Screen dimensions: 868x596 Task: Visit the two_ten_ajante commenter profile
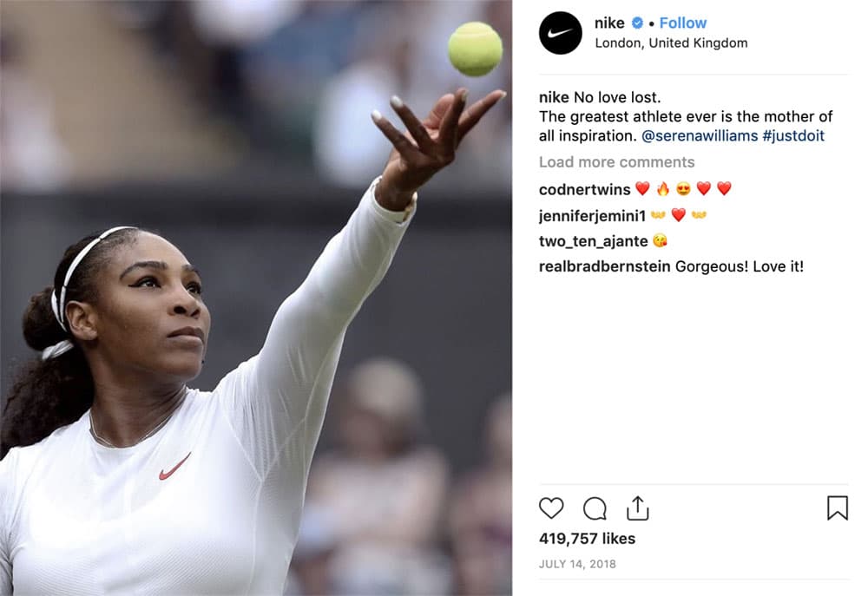coord(594,241)
